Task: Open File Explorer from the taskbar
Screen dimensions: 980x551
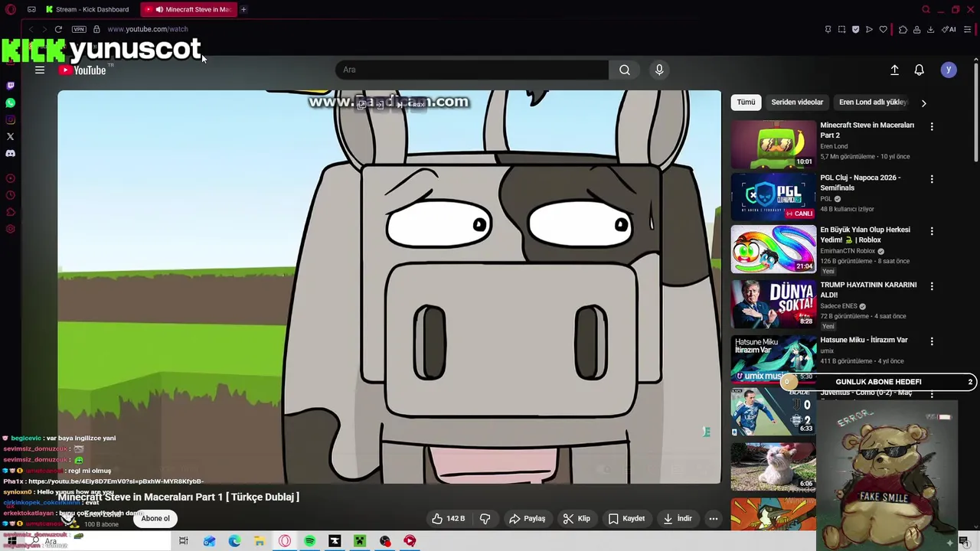Action: pos(260,541)
